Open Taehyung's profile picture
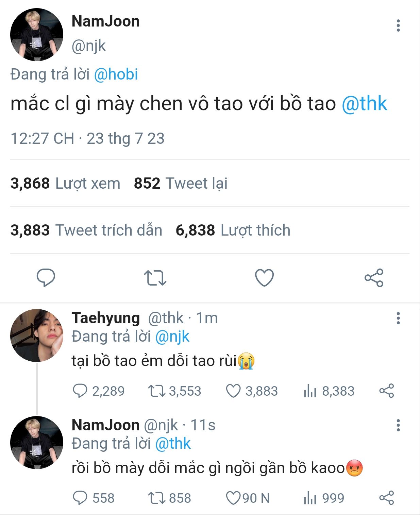The height and width of the screenshot is (515, 420). click(37, 335)
